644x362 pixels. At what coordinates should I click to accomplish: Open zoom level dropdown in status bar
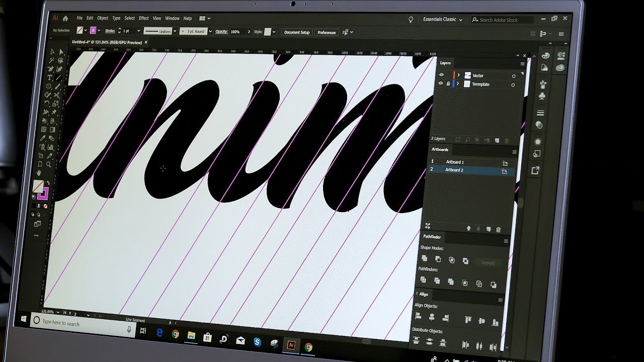tap(57, 312)
